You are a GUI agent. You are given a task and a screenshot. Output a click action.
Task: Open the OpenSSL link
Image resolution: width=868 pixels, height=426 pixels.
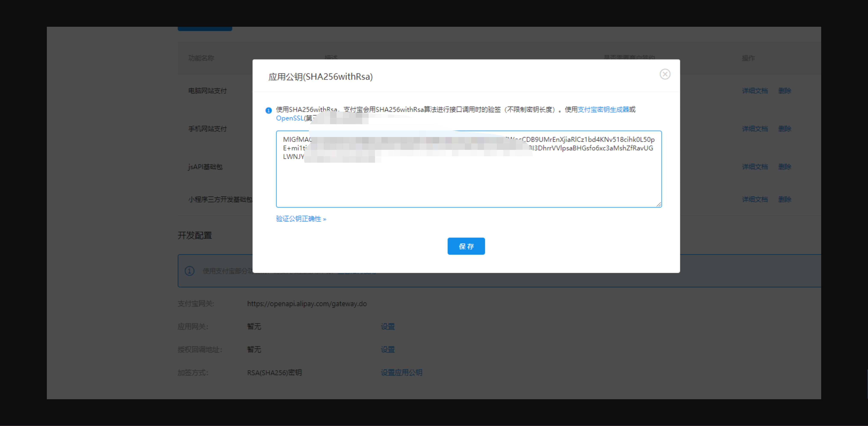(289, 118)
